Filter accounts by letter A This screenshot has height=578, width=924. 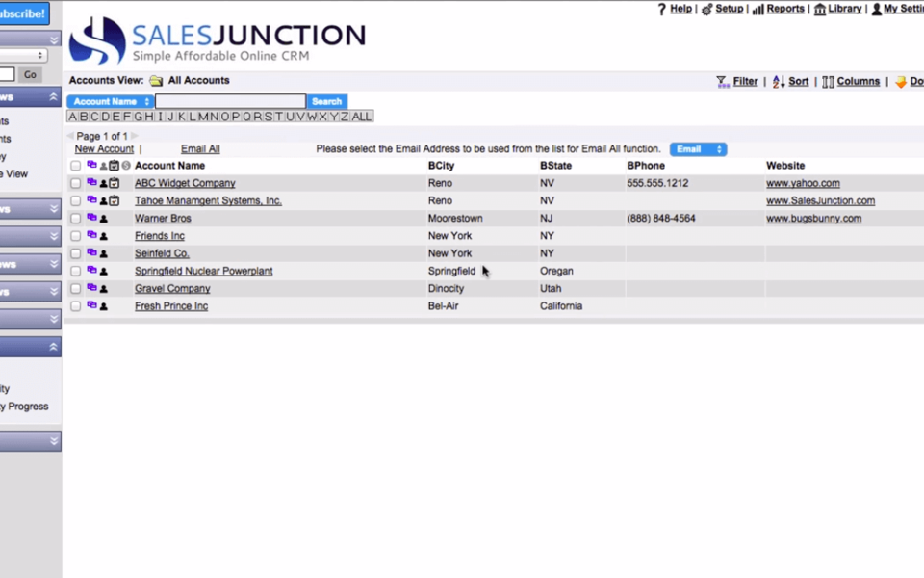(72, 117)
